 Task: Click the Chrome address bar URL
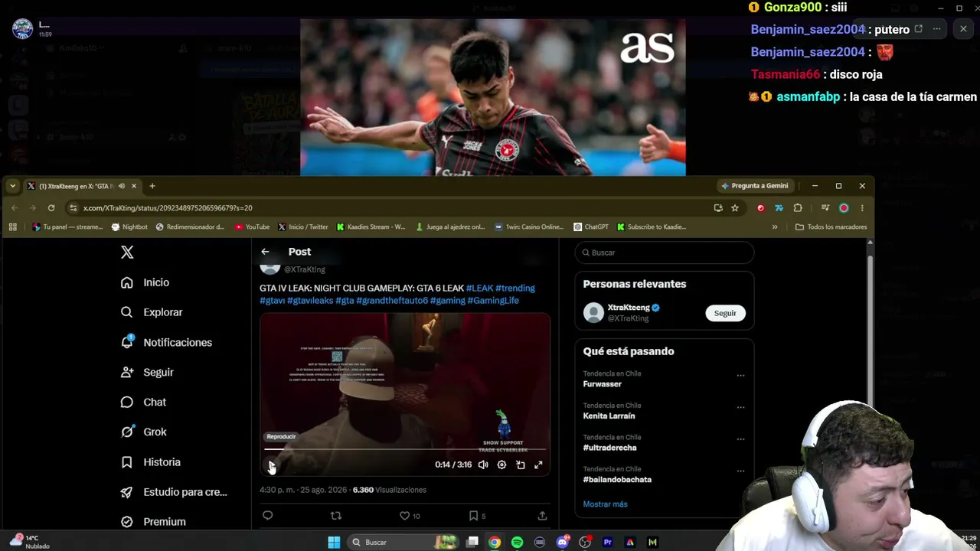[168, 208]
